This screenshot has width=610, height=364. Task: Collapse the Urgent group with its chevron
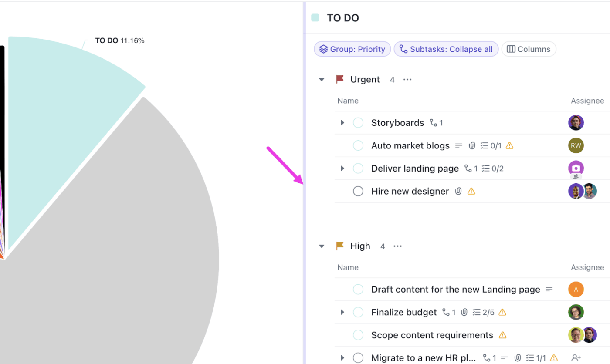point(322,79)
